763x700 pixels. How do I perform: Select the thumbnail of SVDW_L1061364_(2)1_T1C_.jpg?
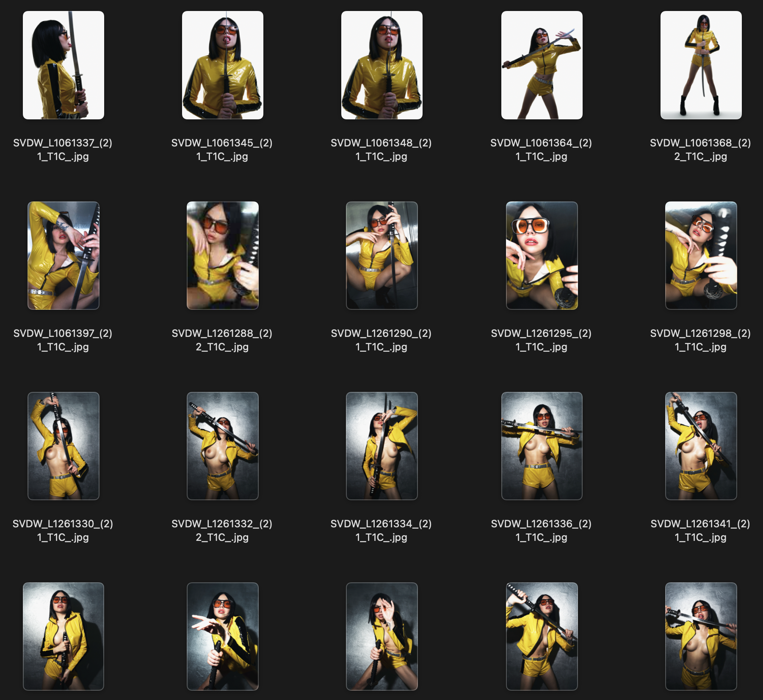point(542,65)
